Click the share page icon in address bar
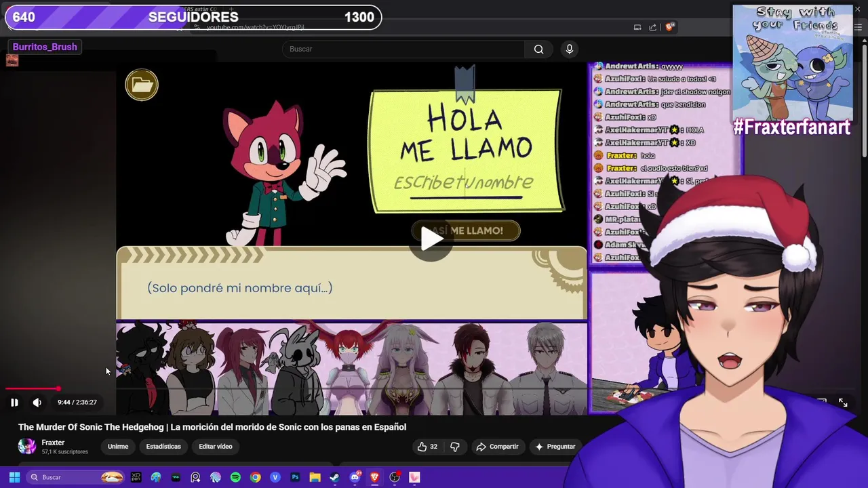 point(652,27)
